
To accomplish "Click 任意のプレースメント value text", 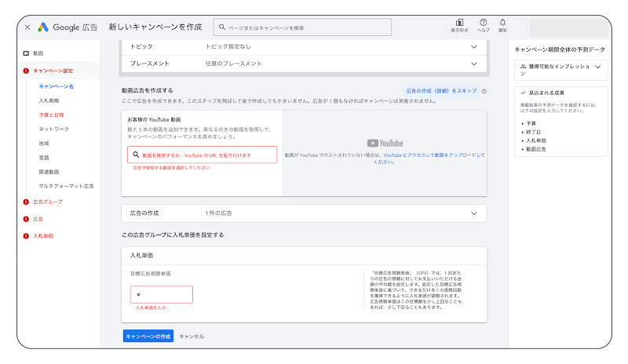I will [x=233, y=64].
